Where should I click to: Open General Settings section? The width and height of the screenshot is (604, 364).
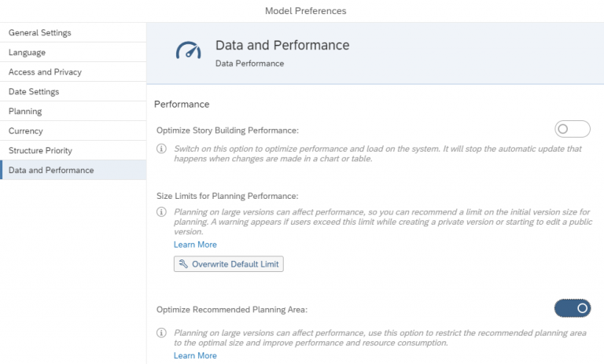tap(73, 32)
